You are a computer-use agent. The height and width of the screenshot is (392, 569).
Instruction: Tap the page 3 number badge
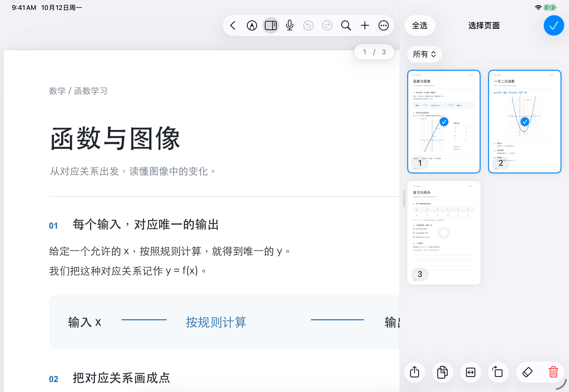(420, 274)
